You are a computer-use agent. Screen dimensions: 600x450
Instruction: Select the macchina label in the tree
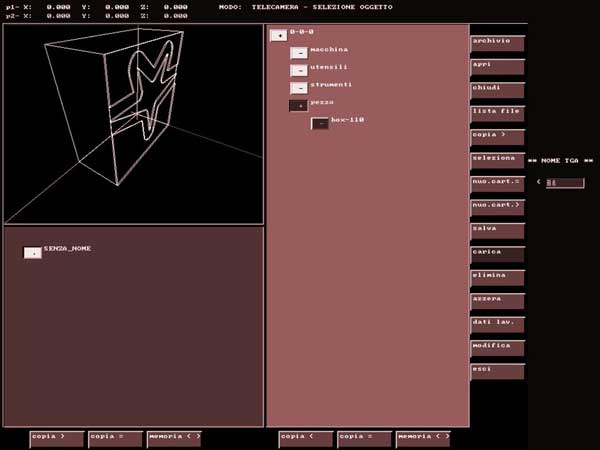coord(329,49)
